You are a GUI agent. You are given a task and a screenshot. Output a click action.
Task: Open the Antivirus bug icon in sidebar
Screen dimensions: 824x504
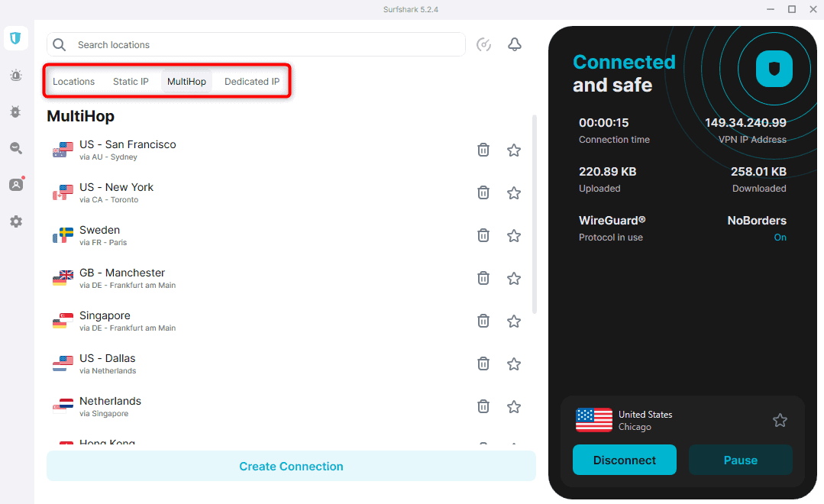[16, 111]
